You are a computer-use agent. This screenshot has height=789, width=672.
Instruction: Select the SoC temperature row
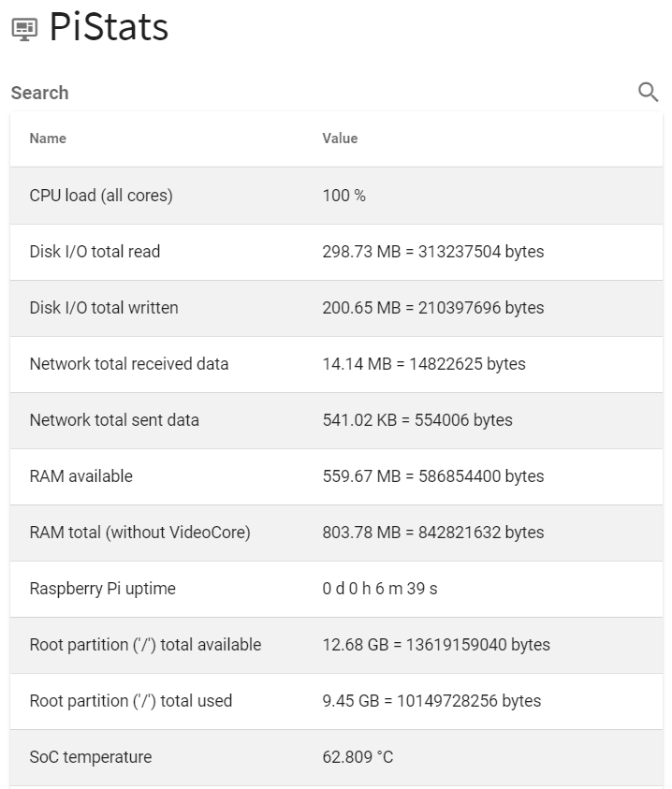(336, 758)
